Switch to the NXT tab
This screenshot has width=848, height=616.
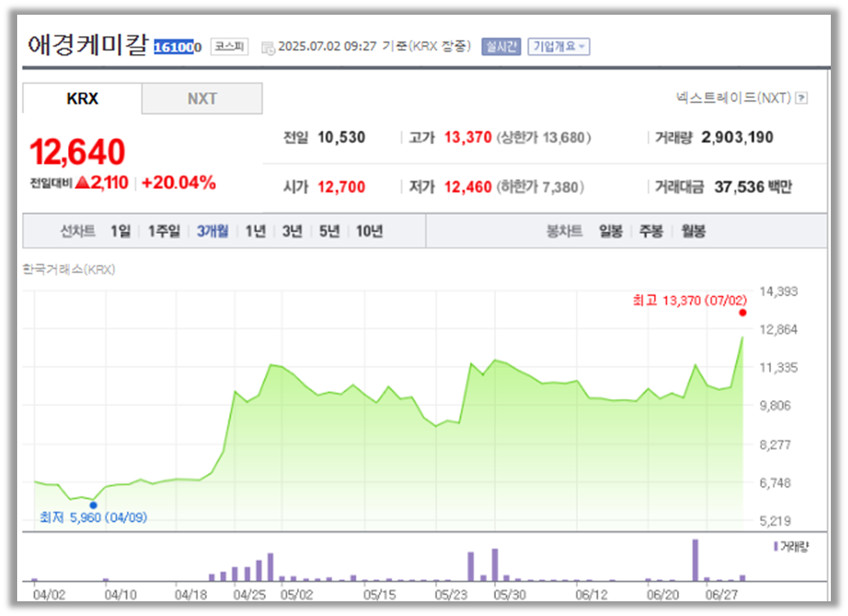pos(202,98)
